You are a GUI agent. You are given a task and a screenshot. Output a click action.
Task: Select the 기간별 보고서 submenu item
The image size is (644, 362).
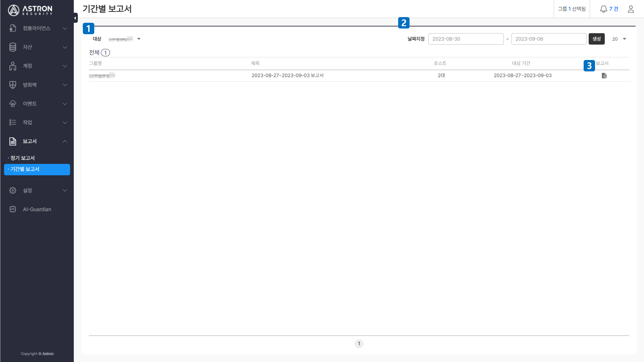pos(37,169)
